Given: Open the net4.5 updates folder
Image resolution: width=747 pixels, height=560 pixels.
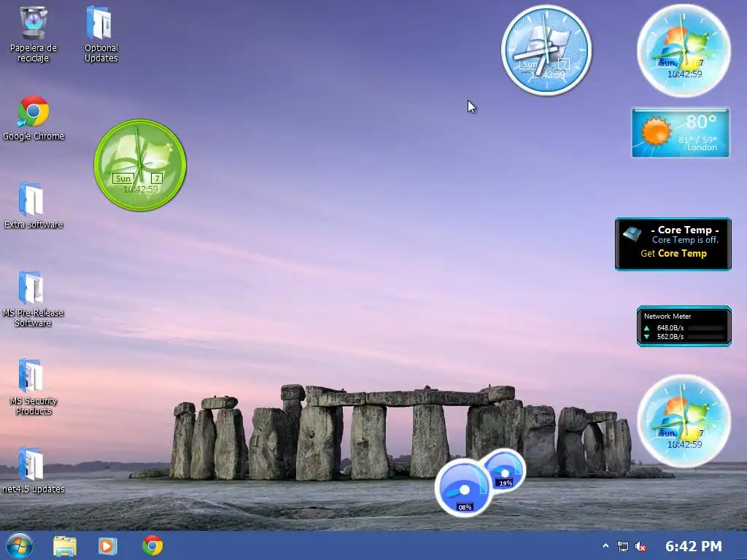Looking at the screenshot, I should (33, 470).
